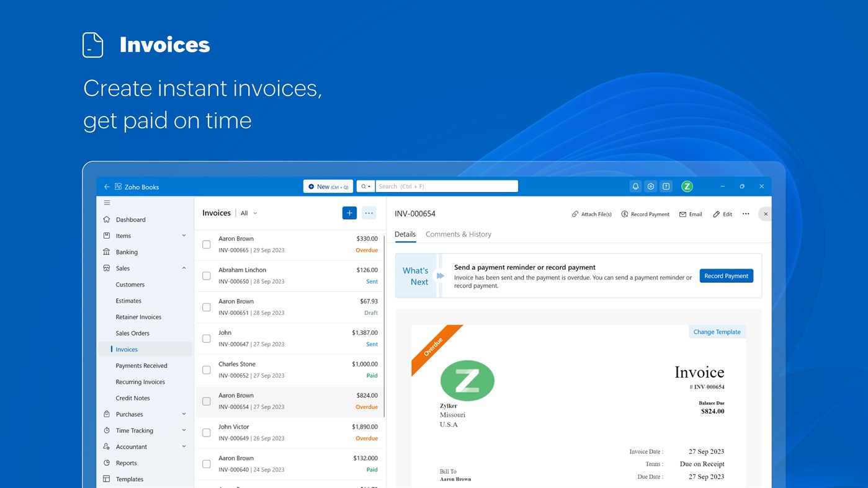The image size is (868, 488).
Task: Open the help panel icon
Action: [665, 186]
